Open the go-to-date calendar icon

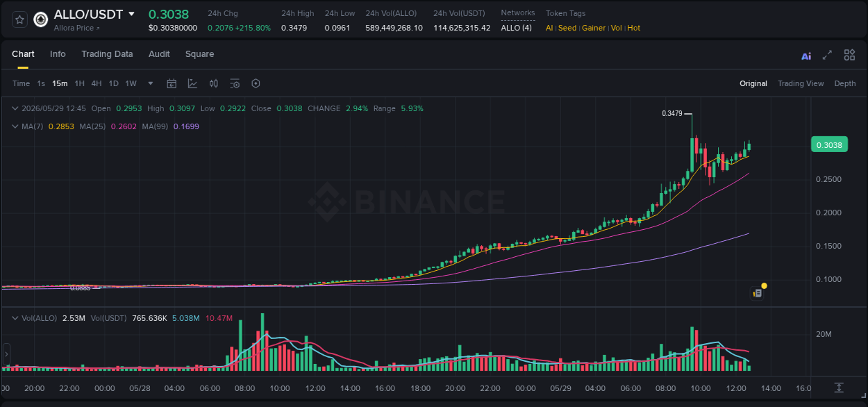pyautogui.click(x=172, y=83)
